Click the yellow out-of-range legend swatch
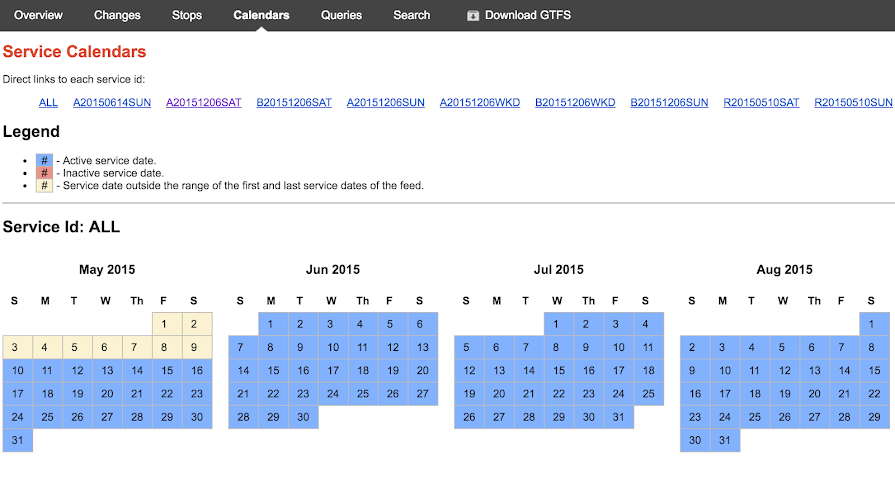895x478 pixels. (45, 186)
